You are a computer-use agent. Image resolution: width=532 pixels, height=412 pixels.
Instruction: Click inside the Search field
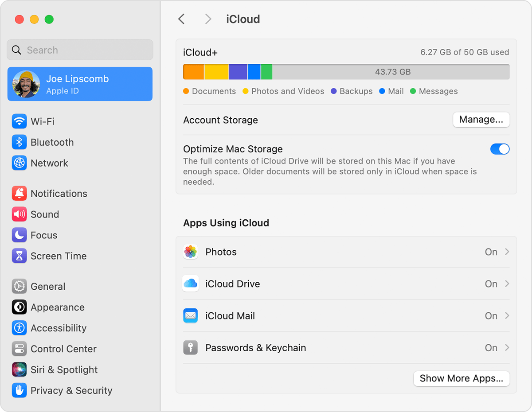tap(80, 50)
